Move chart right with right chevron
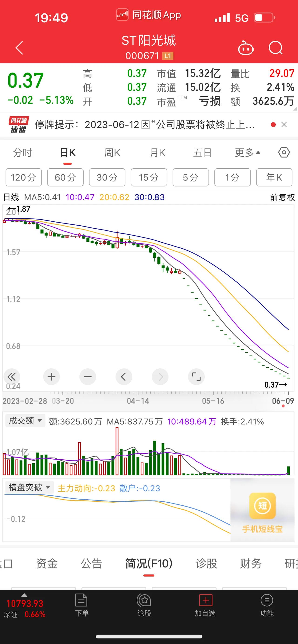The width and height of the screenshot is (298, 644). click(x=160, y=377)
